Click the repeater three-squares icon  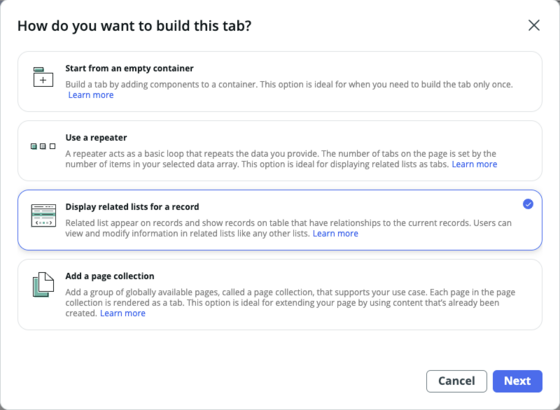43,146
